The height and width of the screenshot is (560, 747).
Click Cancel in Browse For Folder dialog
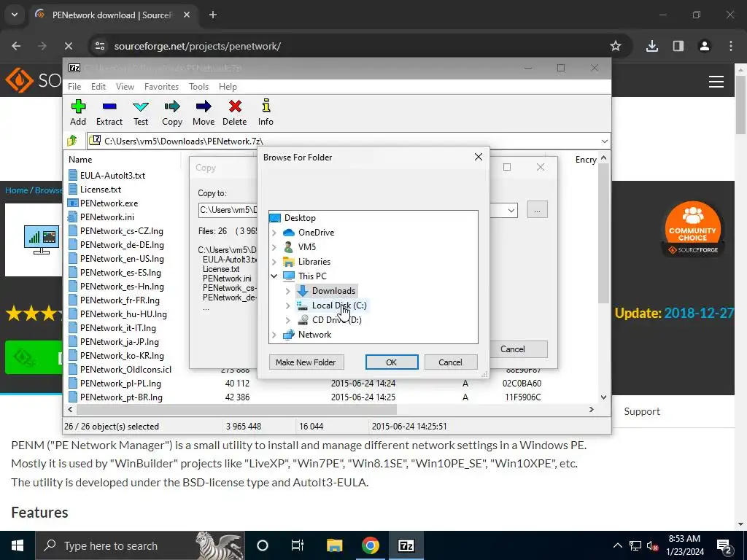tap(450, 362)
